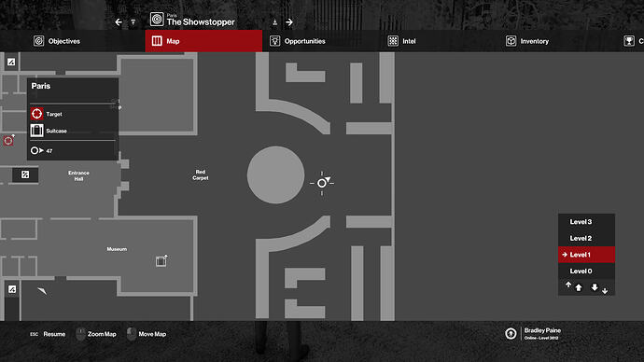Click the Entrance Hall room label

click(x=78, y=175)
